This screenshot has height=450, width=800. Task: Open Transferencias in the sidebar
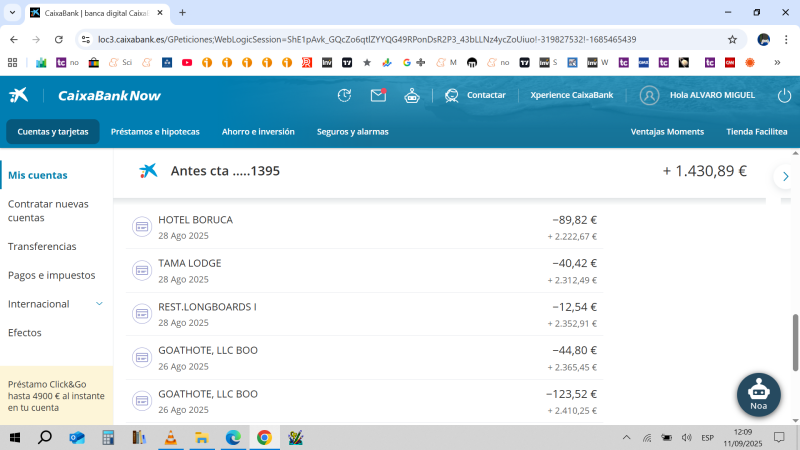(x=42, y=246)
